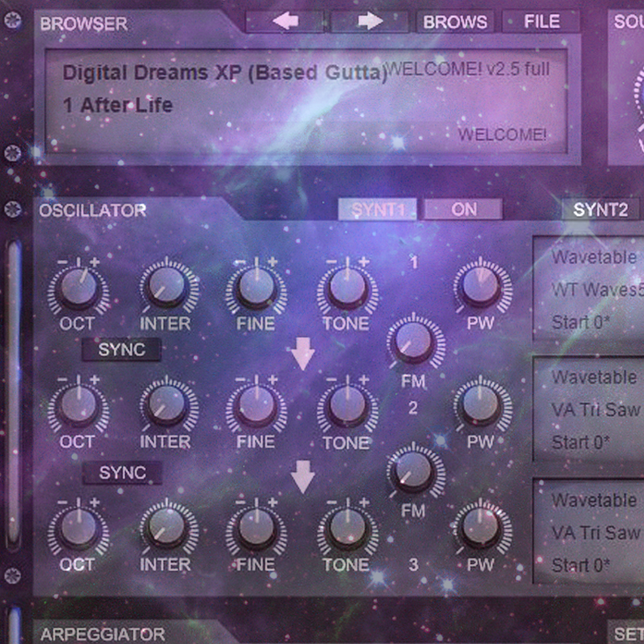
Task: Click the vertical wheel beside oscillator section
Action: point(14,394)
